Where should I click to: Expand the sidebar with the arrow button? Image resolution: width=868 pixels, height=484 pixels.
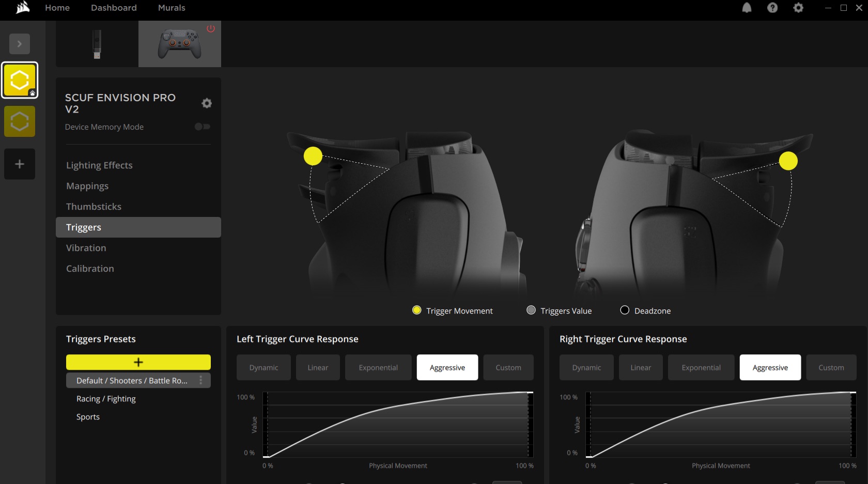tap(19, 44)
